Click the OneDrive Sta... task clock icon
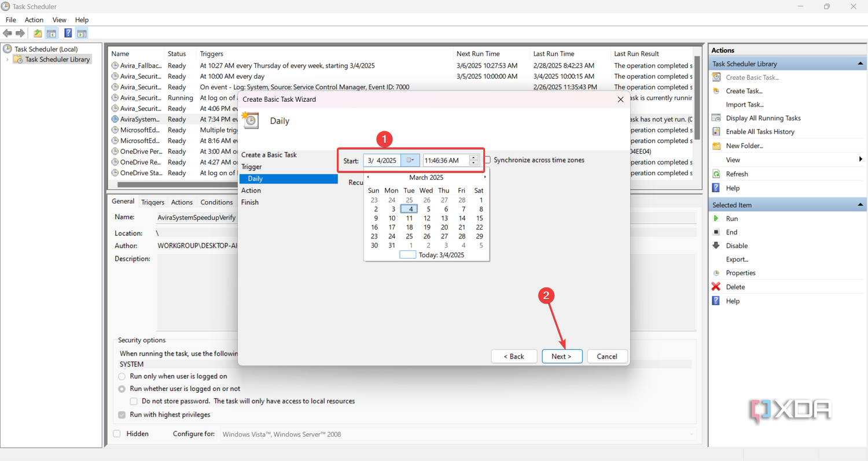 pyautogui.click(x=115, y=173)
